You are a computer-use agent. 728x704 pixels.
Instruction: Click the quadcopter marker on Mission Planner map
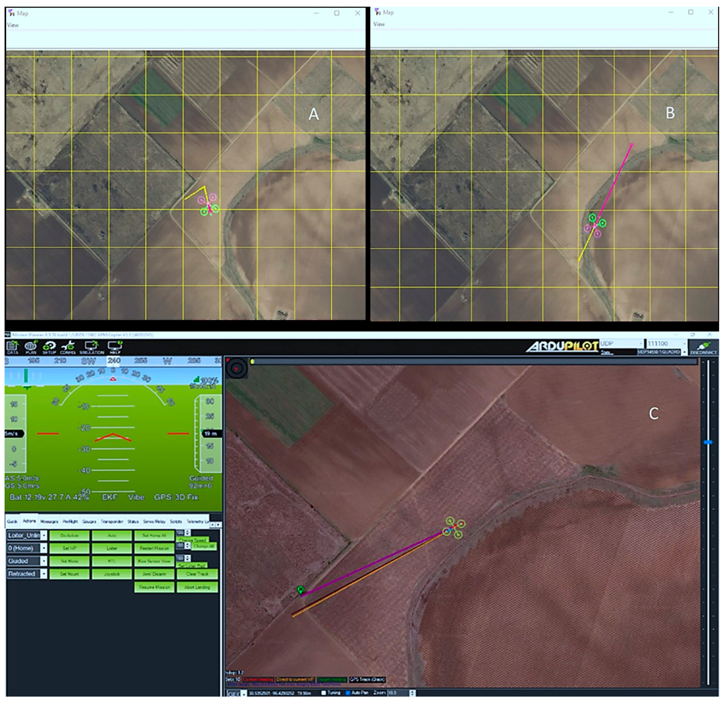454,527
